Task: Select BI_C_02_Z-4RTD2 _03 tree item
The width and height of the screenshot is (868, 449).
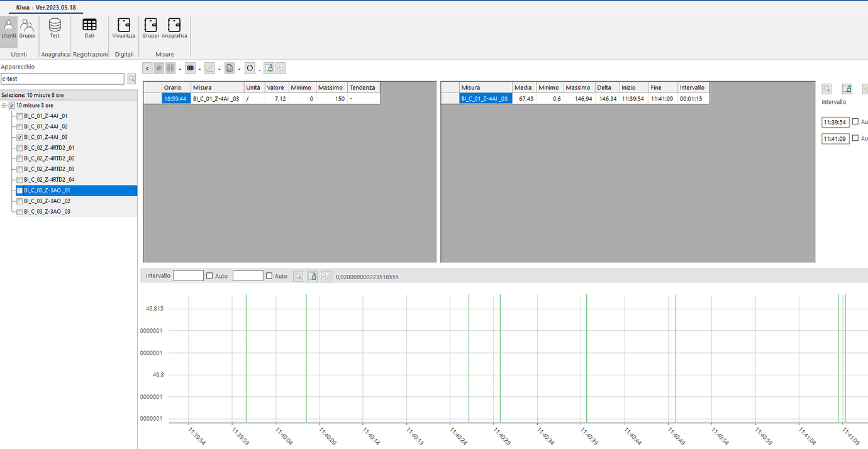Action: (49, 169)
